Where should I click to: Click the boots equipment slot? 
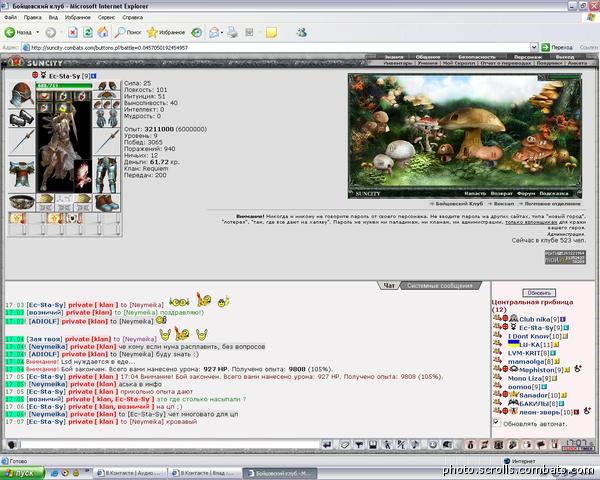point(107,203)
